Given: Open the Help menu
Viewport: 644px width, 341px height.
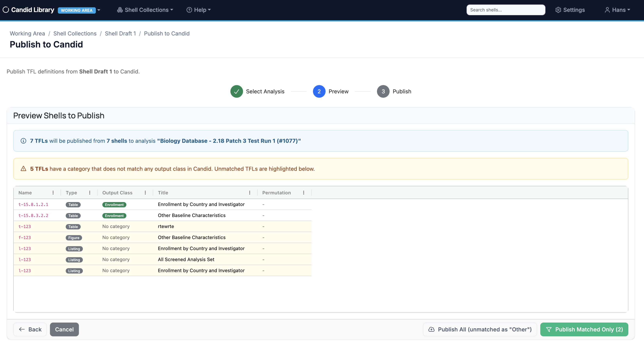Looking at the screenshot, I should pos(198,10).
